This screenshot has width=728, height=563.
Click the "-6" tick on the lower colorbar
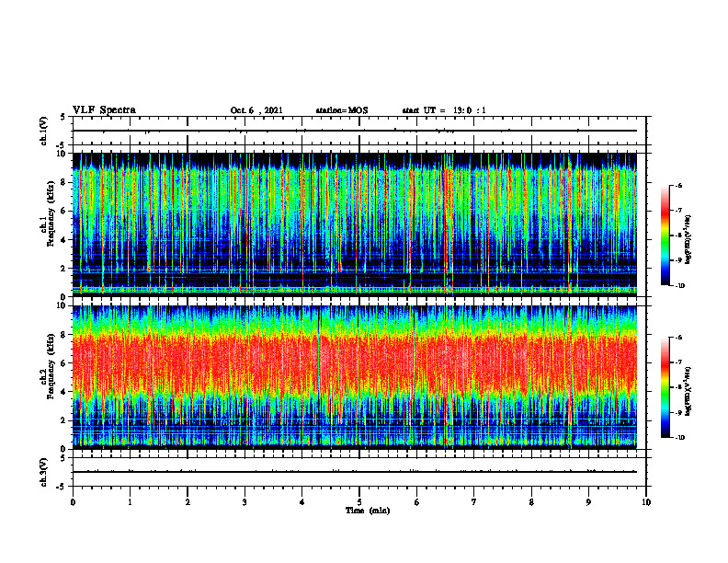click(x=678, y=338)
